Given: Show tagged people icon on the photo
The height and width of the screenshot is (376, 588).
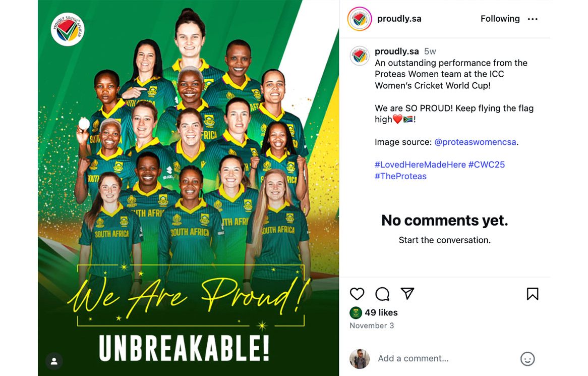Looking at the screenshot, I should pyautogui.click(x=54, y=361).
